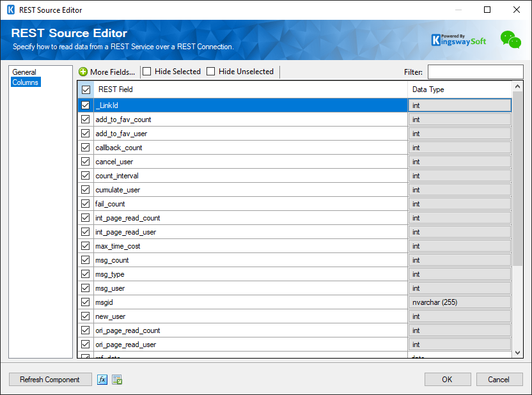Select the int_page_read_count field name
The height and width of the screenshot is (395, 532).
pyautogui.click(x=128, y=218)
